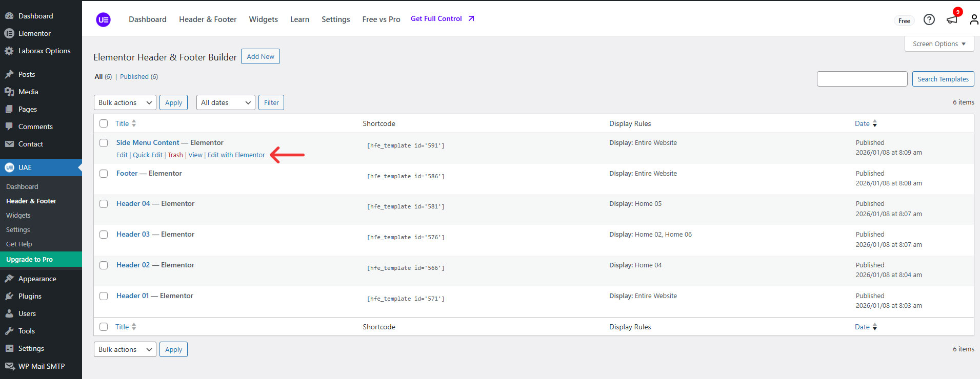
Task: Click the WP Mail SMTP envelope icon
Action: [x=9, y=366]
